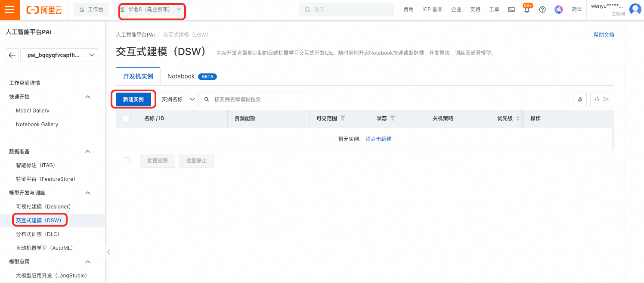Collapse the left sidebar handle
The height and width of the screenshot is (283, 644).
pyautogui.click(x=109, y=252)
